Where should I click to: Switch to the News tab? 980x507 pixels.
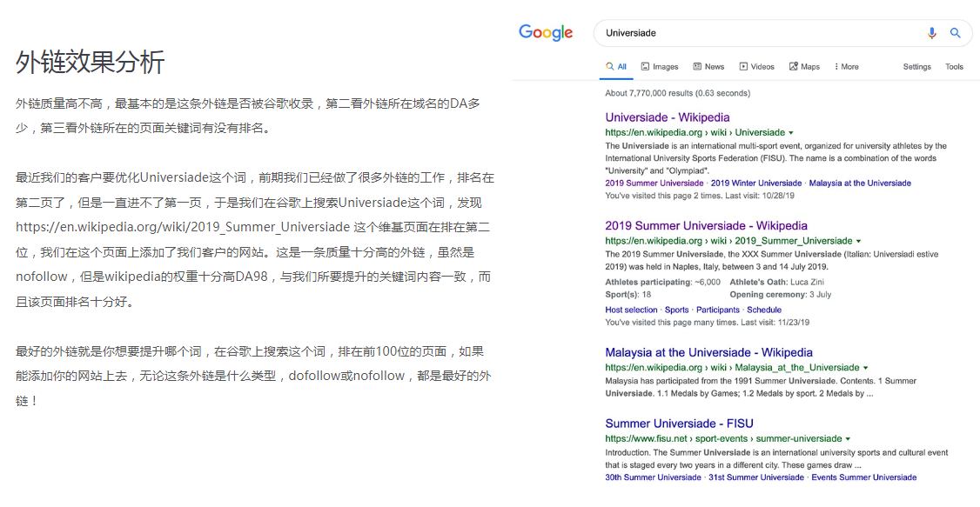pos(708,67)
